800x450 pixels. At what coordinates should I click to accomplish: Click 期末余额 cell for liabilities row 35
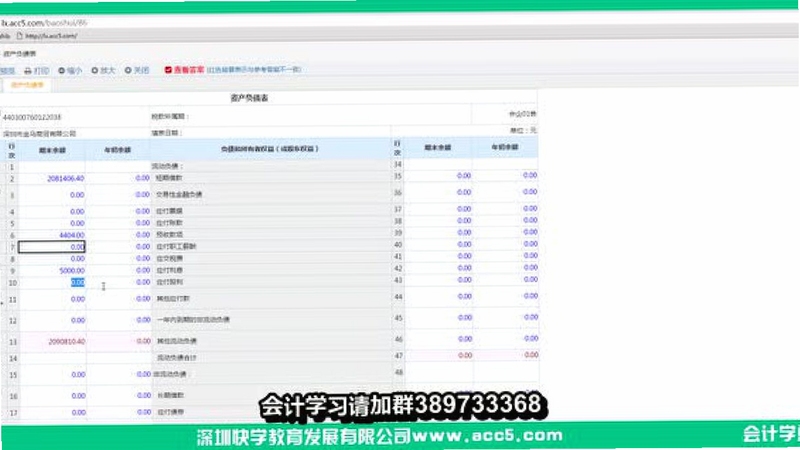[439, 176]
